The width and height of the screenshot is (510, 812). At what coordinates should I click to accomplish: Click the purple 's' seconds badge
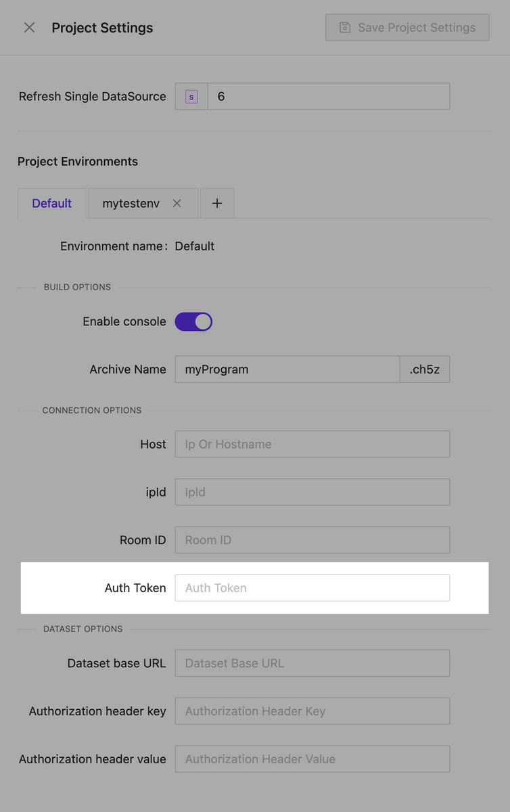[191, 96]
